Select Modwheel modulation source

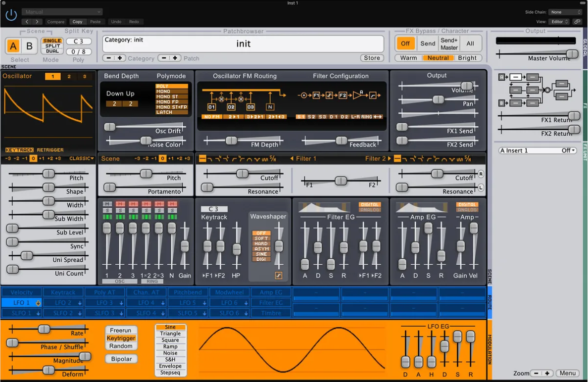[229, 292]
